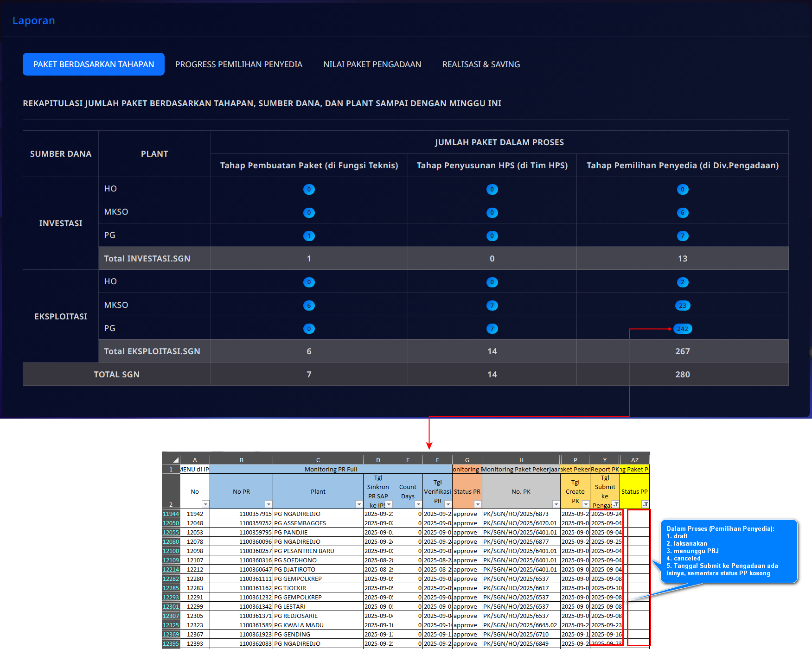Open the No. PK column filter dropdown
This screenshot has height=649, width=812.
pos(556,504)
